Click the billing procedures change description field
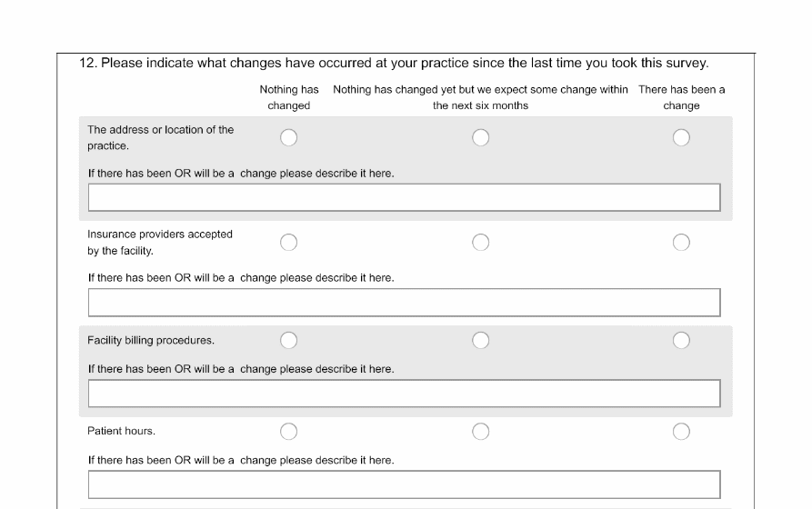Viewport: 812px width, 509px height. pos(404,394)
